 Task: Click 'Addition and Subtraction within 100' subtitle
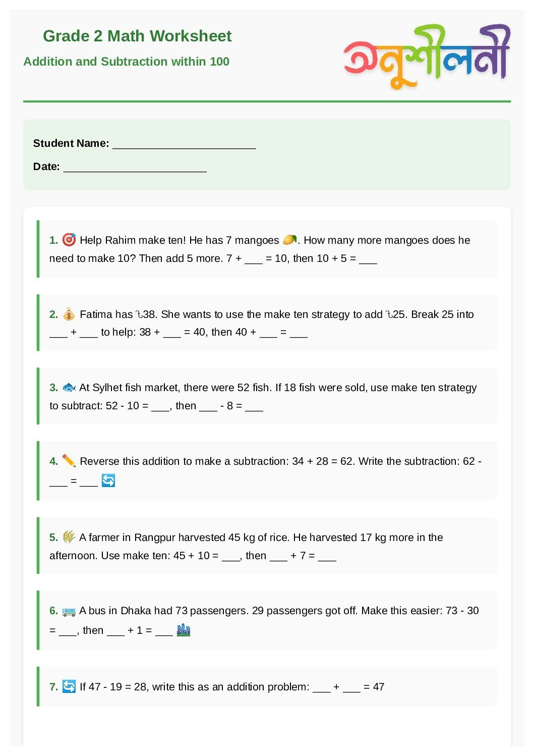tap(127, 62)
